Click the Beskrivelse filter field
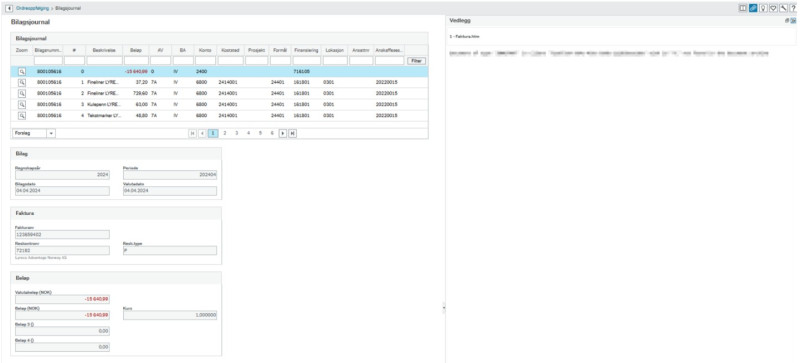This screenshot has width=800, height=363. click(104, 61)
